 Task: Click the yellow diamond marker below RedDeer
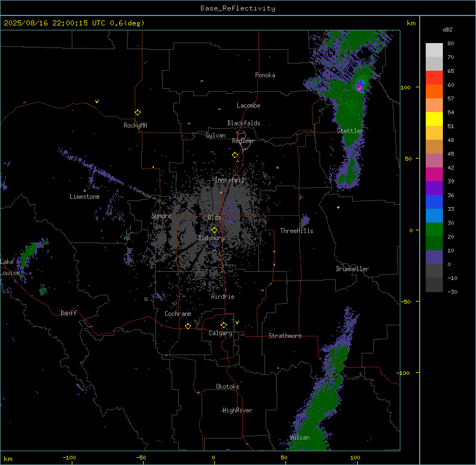click(235, 155)
